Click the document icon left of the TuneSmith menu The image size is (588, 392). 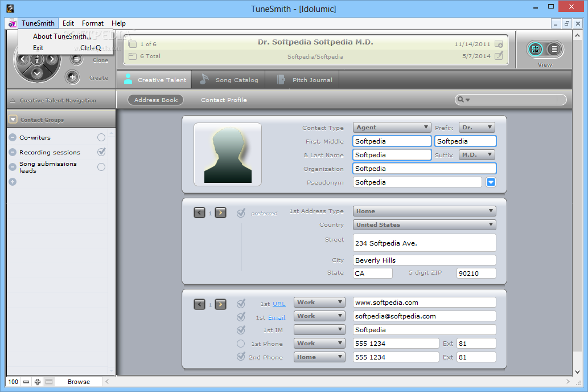tap(12, 23)
